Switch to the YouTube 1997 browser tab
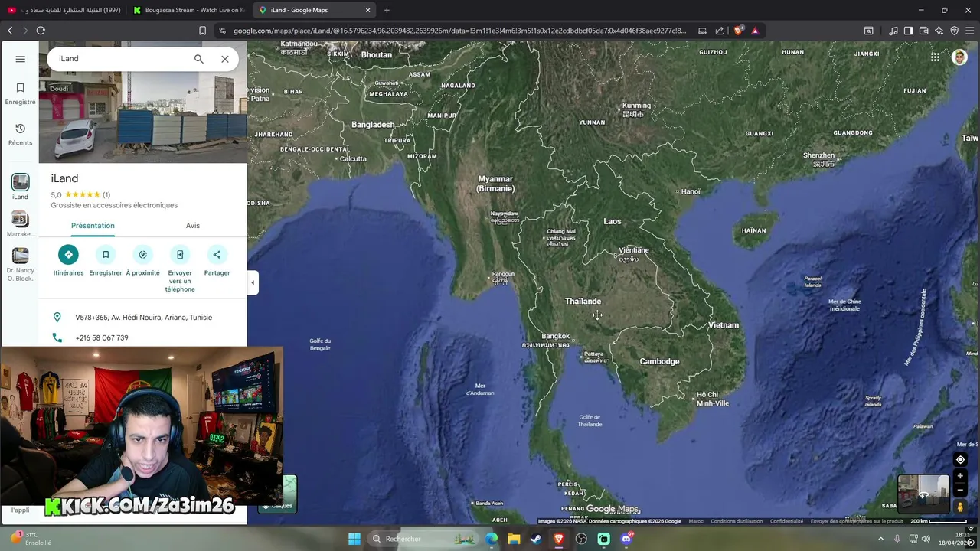980x551 pixels. tap(64, 10)
